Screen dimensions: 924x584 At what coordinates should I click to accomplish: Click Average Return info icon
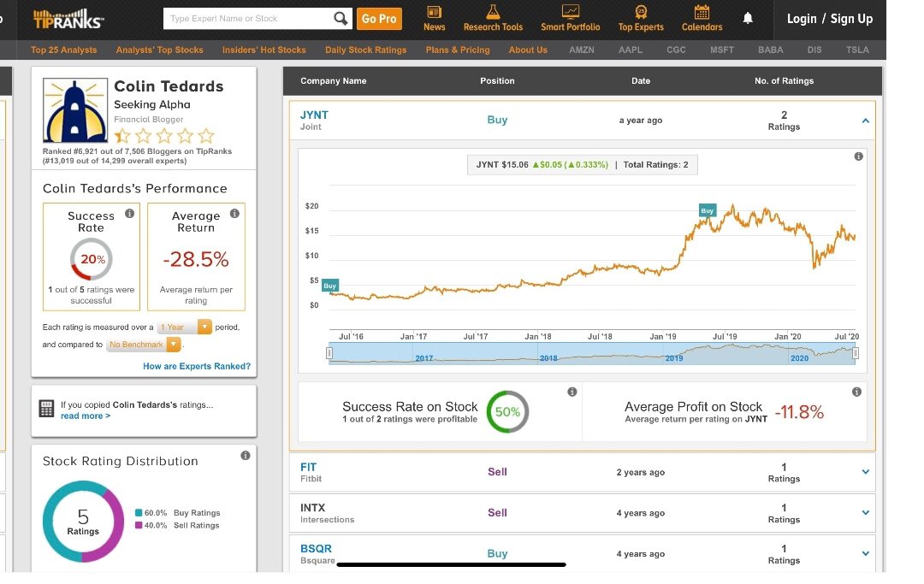tap(234, 213)
